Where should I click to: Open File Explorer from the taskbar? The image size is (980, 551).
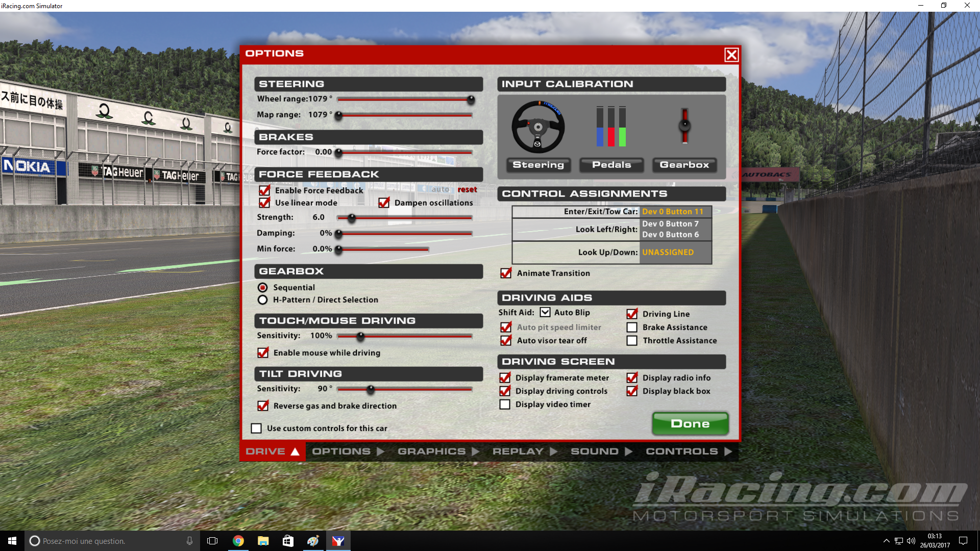tap(263, 541)
